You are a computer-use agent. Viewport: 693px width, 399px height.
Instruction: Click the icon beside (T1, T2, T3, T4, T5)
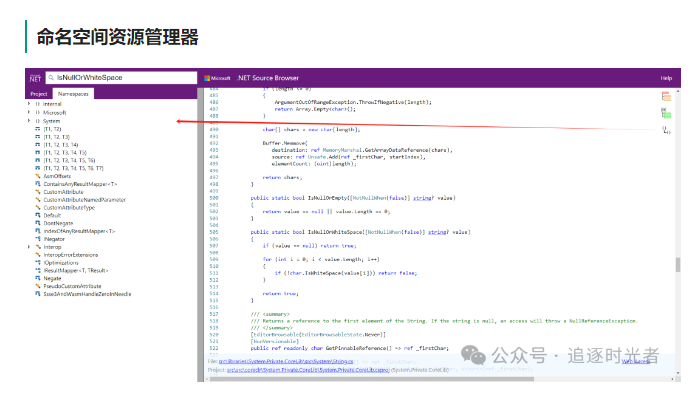[x=38, y=152]
